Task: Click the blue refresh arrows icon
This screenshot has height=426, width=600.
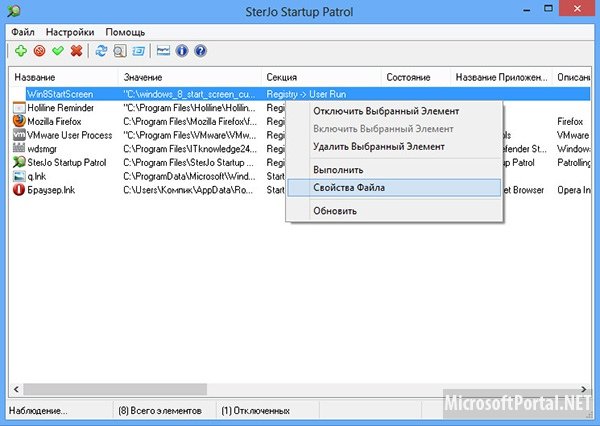Action: click(101, 51)
